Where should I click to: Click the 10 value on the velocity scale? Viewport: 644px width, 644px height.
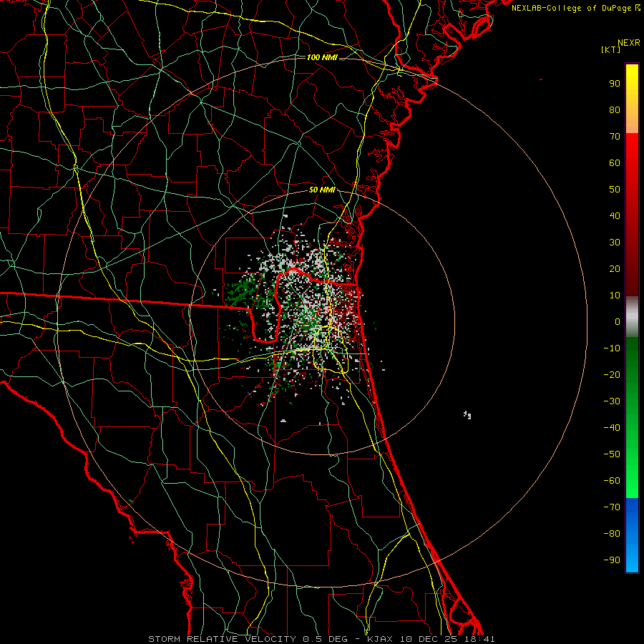point(615,296)
